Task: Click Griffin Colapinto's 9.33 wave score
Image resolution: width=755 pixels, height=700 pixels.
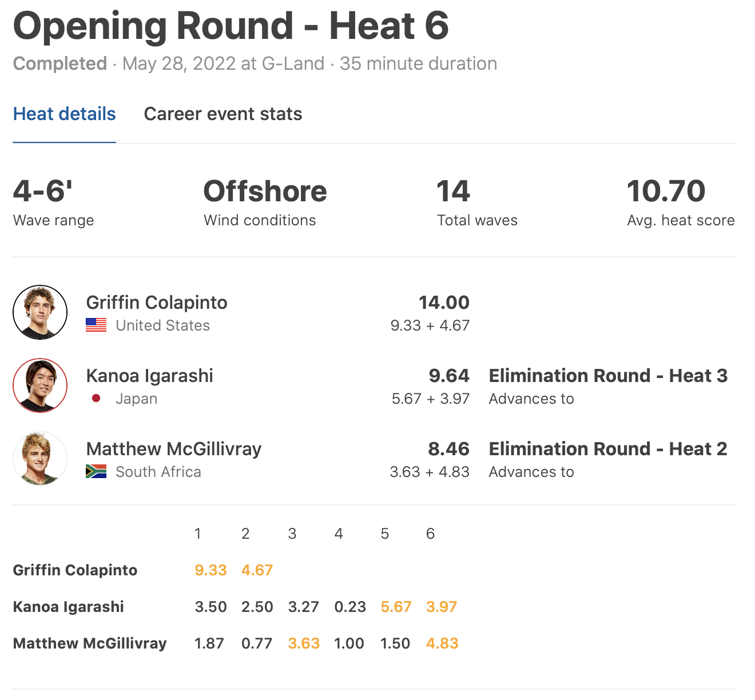Action: click(x=210, y=570)
